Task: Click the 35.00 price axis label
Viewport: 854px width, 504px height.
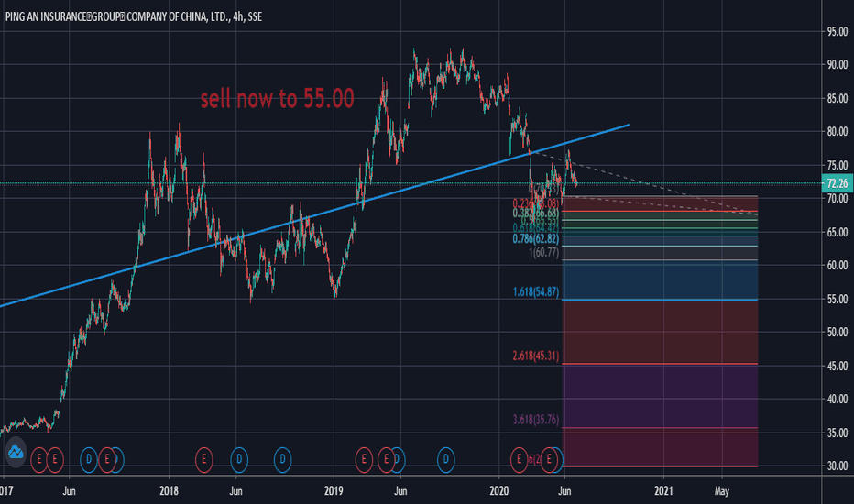Action: point(838,433)
